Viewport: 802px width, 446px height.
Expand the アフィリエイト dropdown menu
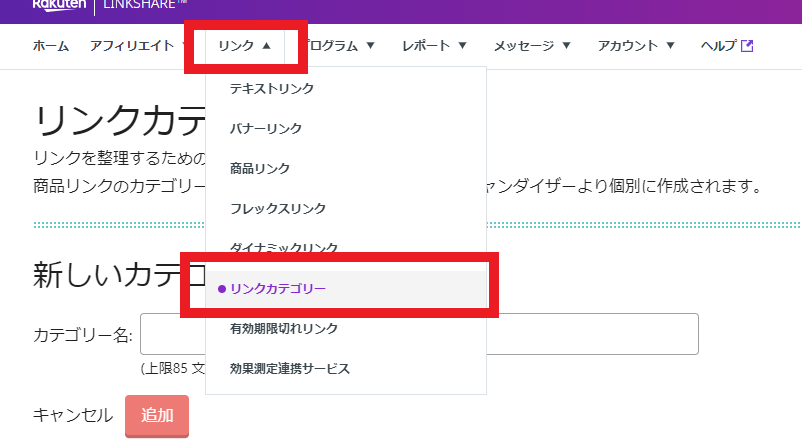click(x=136, y=46)
